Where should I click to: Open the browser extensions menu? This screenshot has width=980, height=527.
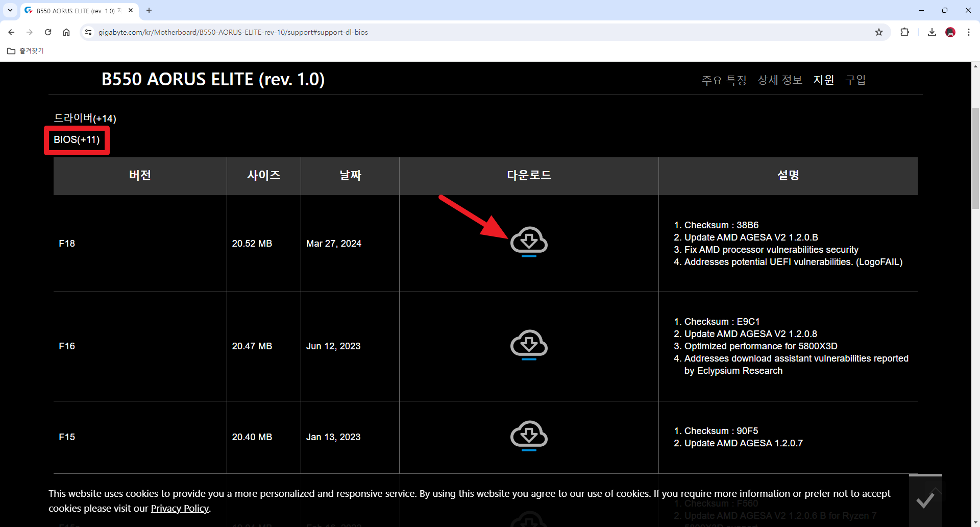tap(904, 32)
